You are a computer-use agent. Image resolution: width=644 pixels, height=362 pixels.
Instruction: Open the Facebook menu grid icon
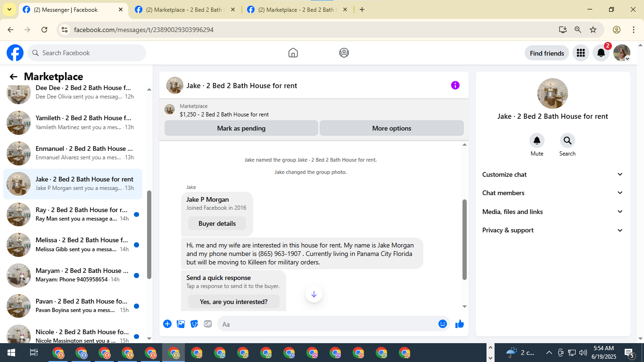click(x=581, y=53)
